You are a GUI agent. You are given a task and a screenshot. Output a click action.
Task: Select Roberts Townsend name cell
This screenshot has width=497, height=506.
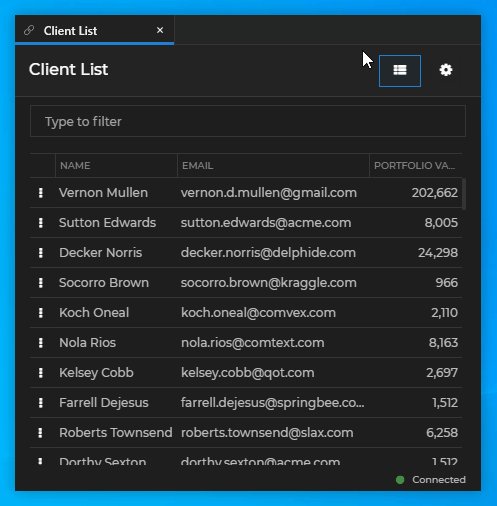pyautogui.click(x=116, y=433)
